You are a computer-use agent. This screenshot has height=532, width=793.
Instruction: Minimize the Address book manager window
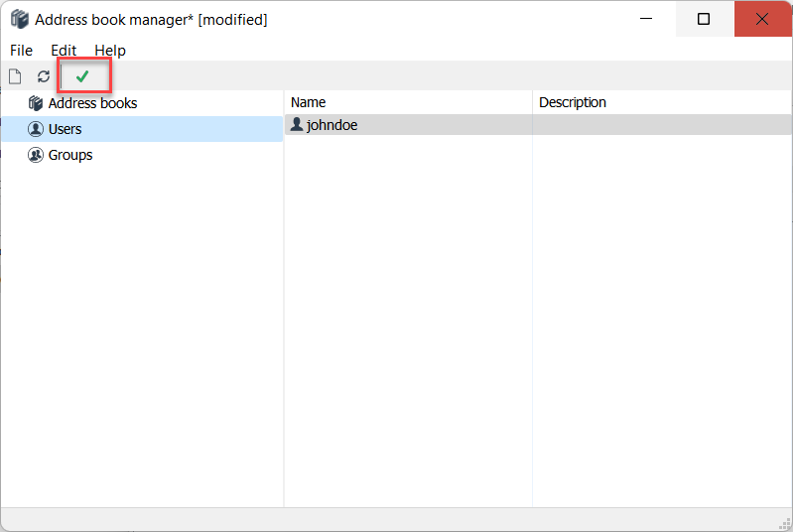pyautogui.click(x=646, y=19)
